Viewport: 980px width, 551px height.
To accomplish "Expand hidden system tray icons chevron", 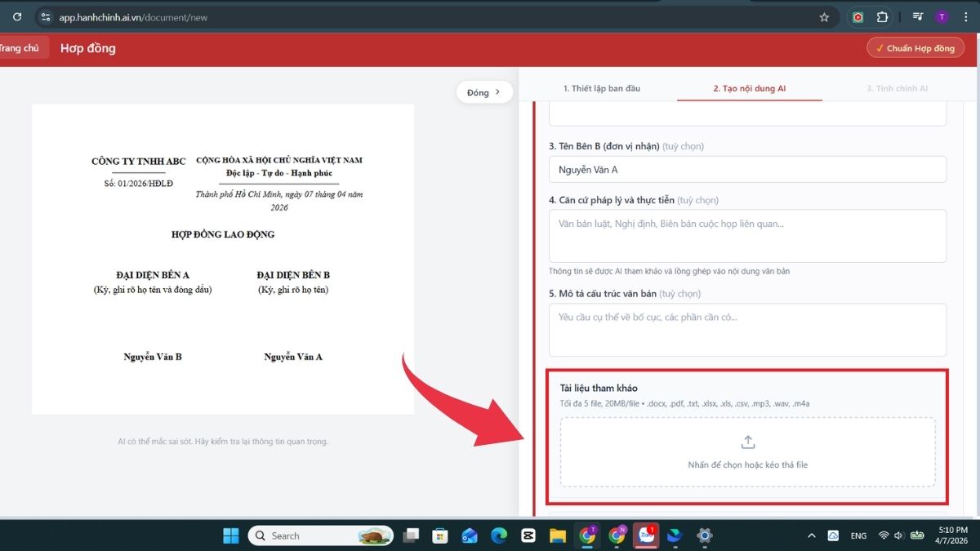I will 812,535.
